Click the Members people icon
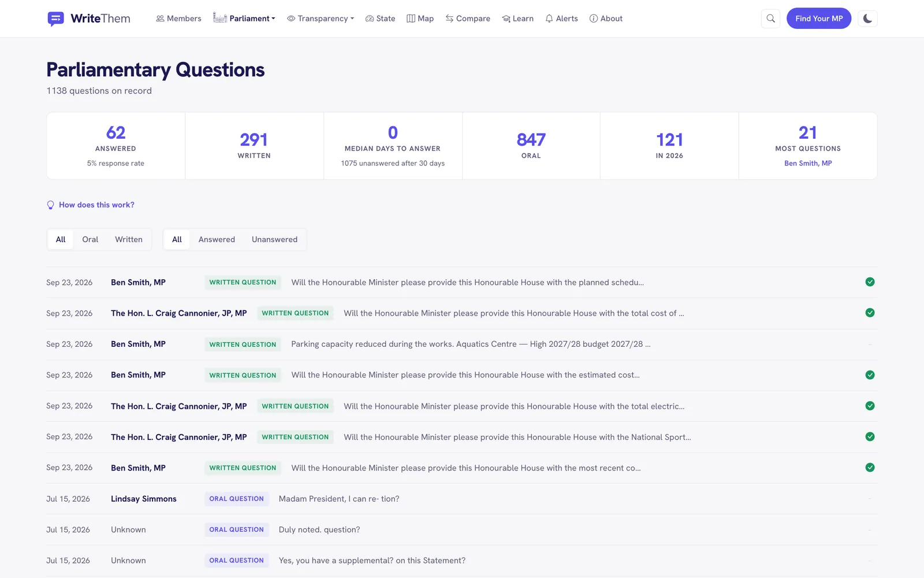The height and width of the screenshot is (578, 924). pyautogui.click(x=160, y=18)
